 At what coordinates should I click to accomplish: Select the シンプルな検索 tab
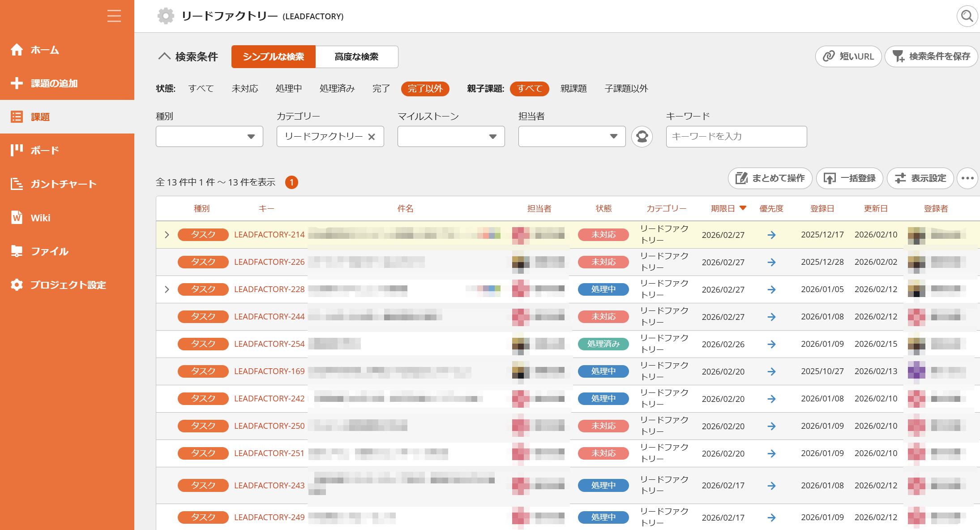point(274,56)
